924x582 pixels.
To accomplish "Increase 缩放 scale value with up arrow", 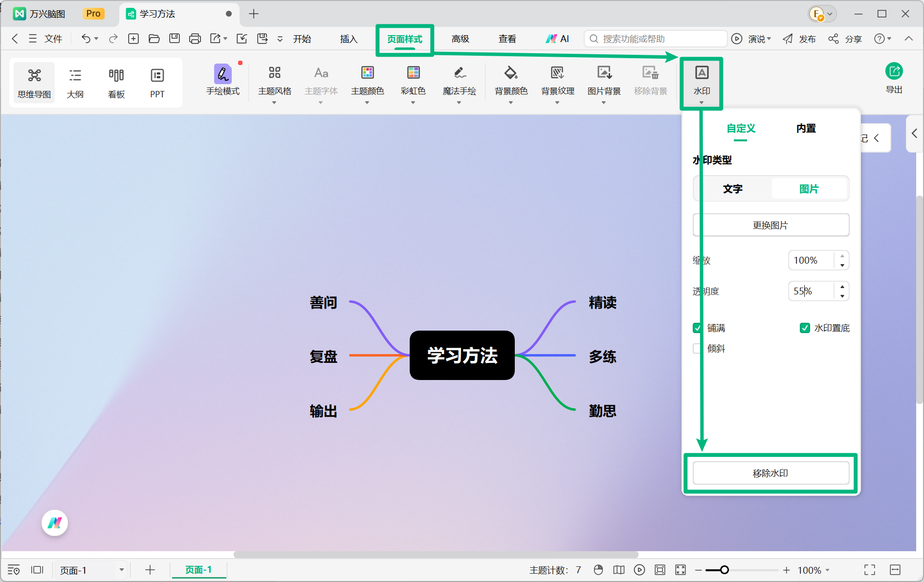I will click(x=842, y=256).
